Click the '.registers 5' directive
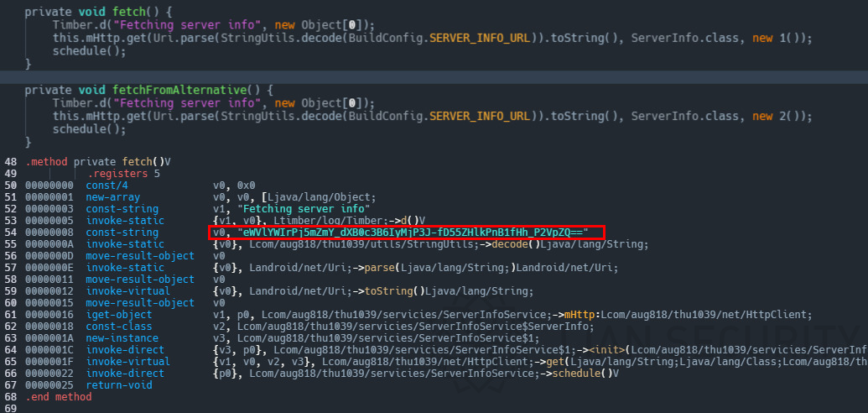868x413 pixels. click(123, 174)
